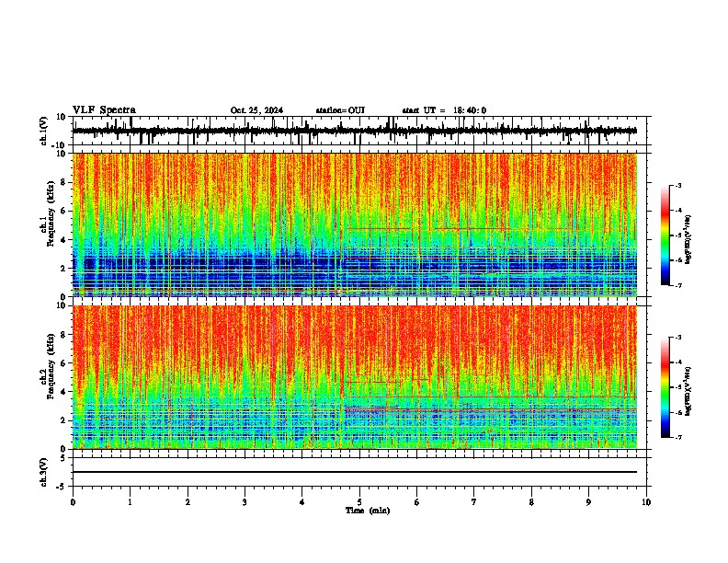Click time axis tick label "4"

point(302,502)
